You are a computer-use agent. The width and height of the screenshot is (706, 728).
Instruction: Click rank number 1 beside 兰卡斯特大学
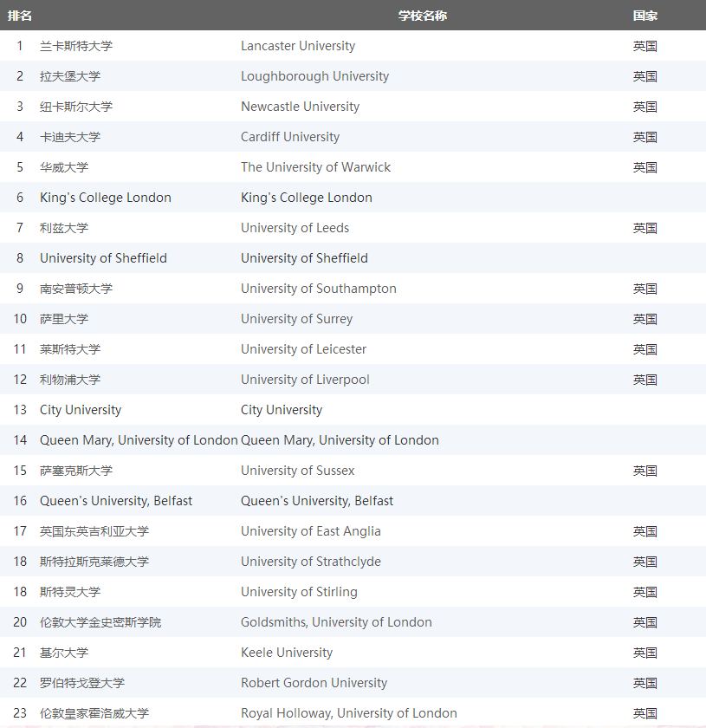point(20,46)
